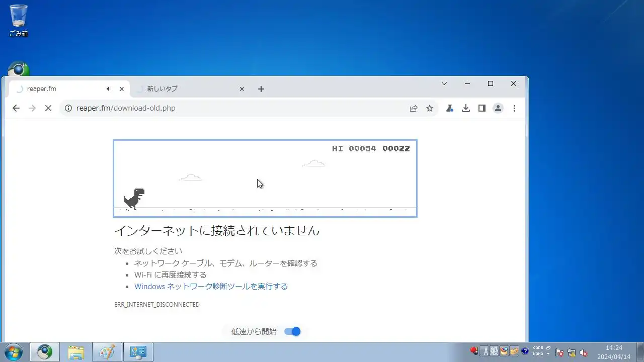
Task: Go back to the previous page
Action: click(x=16, y=108)
